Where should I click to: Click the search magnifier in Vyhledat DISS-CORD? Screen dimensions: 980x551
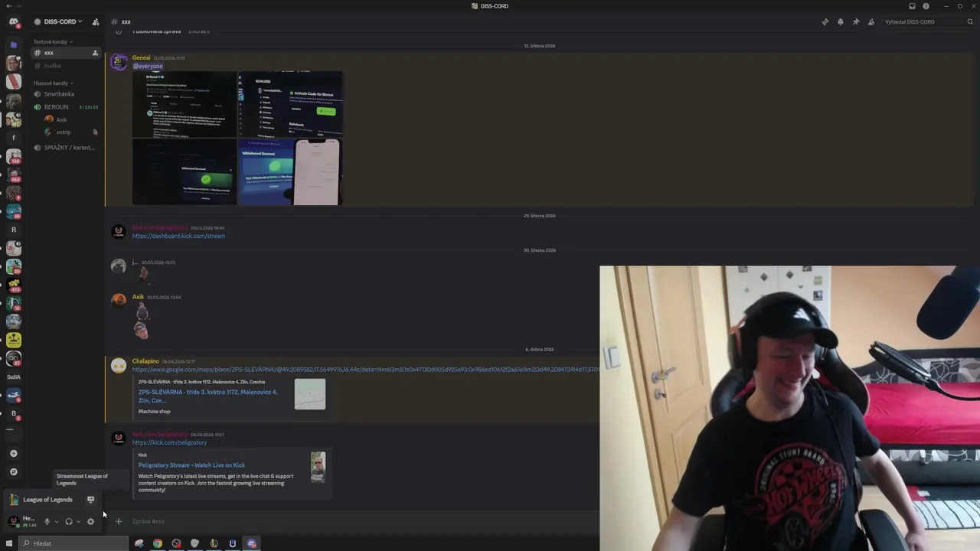pyautogui.click(x=970, y=21)
